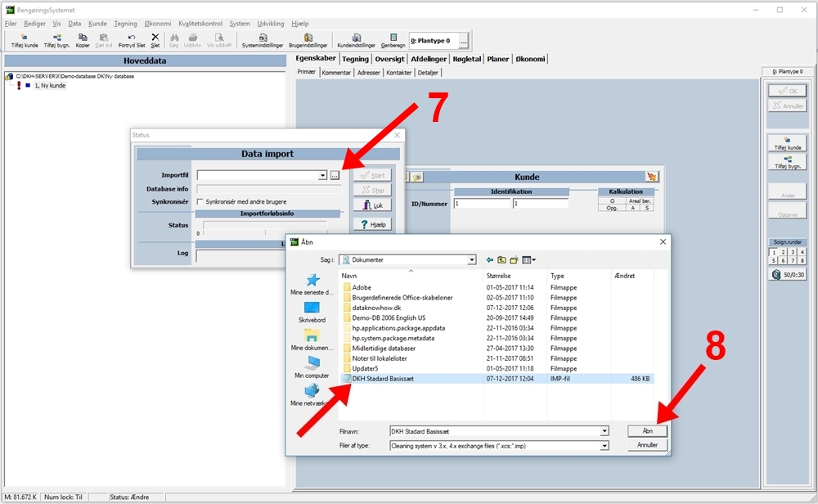Open the Filer menu
Viewport: 818px width, 504px height.
tap(11, 24)
